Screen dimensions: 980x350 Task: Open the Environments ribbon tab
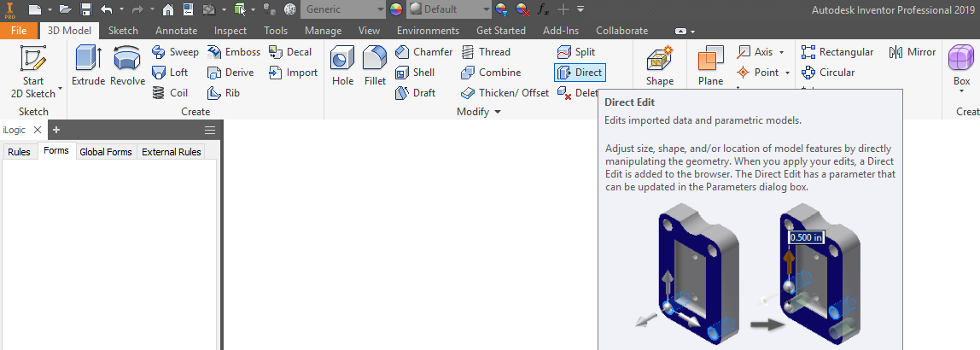coord(429,31)
